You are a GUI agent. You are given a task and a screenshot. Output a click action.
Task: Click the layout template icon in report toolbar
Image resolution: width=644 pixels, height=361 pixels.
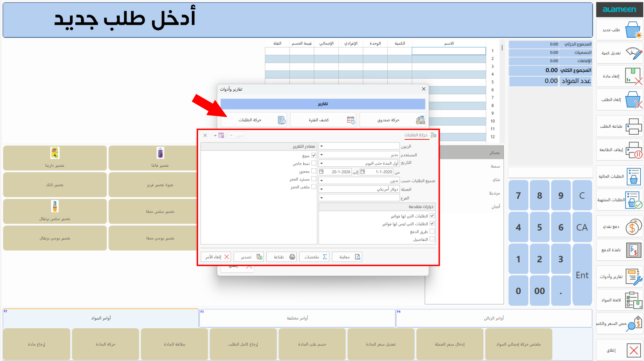point(221,135)
